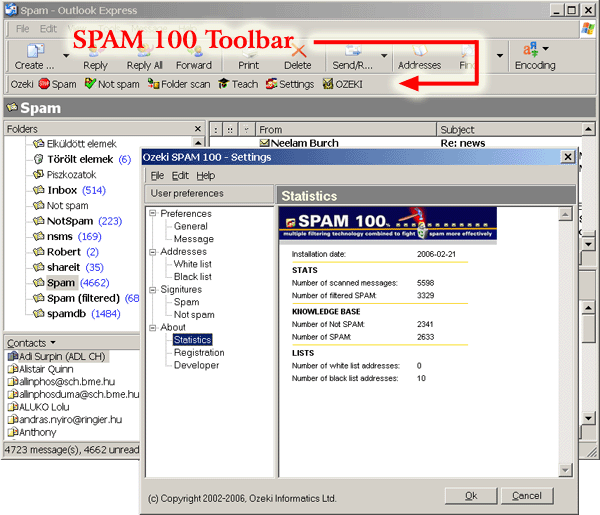This screenshot has height=515, width=600.
Task: Open Addresses from the toolbar
Action: tap(419, 57)
